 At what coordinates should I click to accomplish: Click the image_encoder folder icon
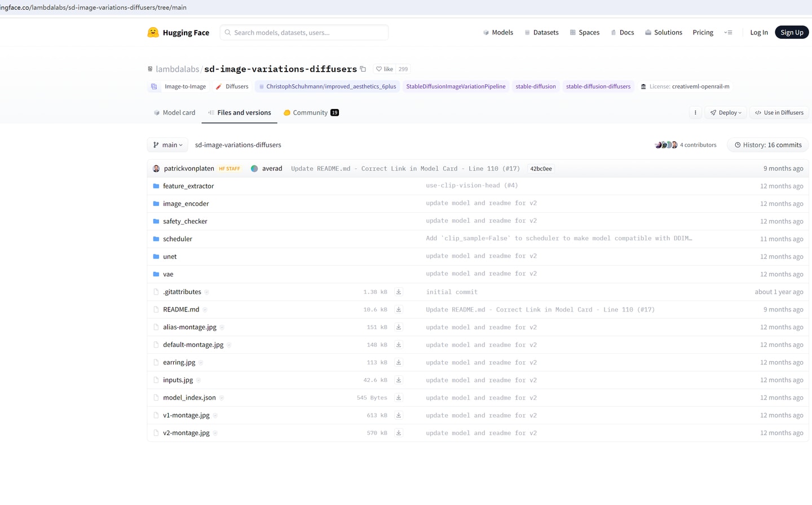pos(156,204)
